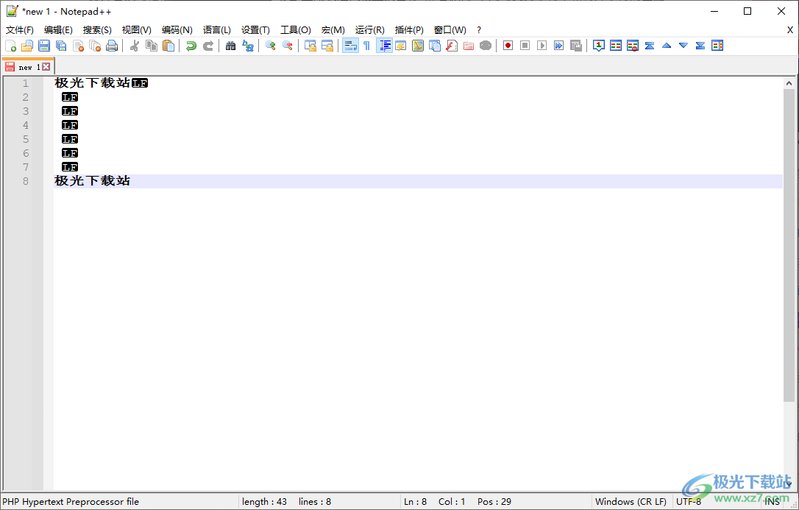Toggle the Indent Guide toolbar button
Screen dimensions: 799x510
point(384,46)
